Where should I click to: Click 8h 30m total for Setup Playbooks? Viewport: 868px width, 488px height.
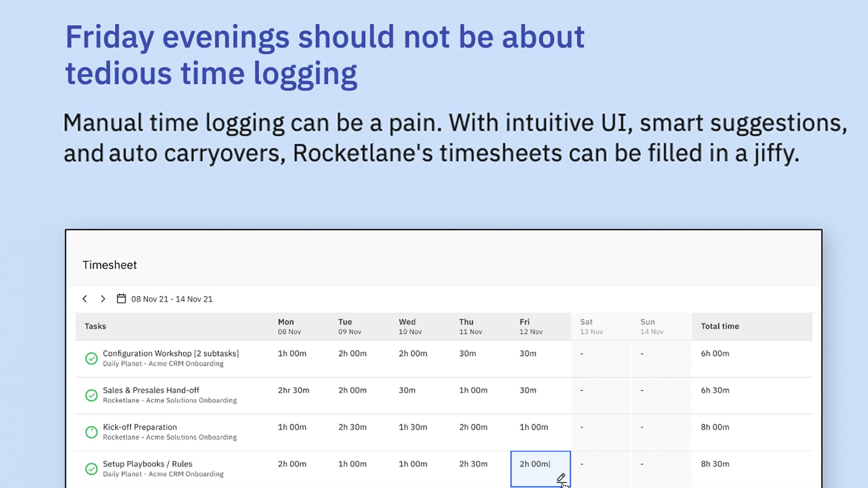[x=715, y=464]
